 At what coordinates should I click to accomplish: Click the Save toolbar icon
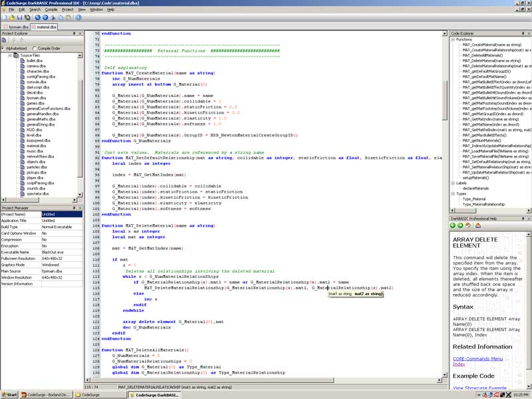point(20,18)
